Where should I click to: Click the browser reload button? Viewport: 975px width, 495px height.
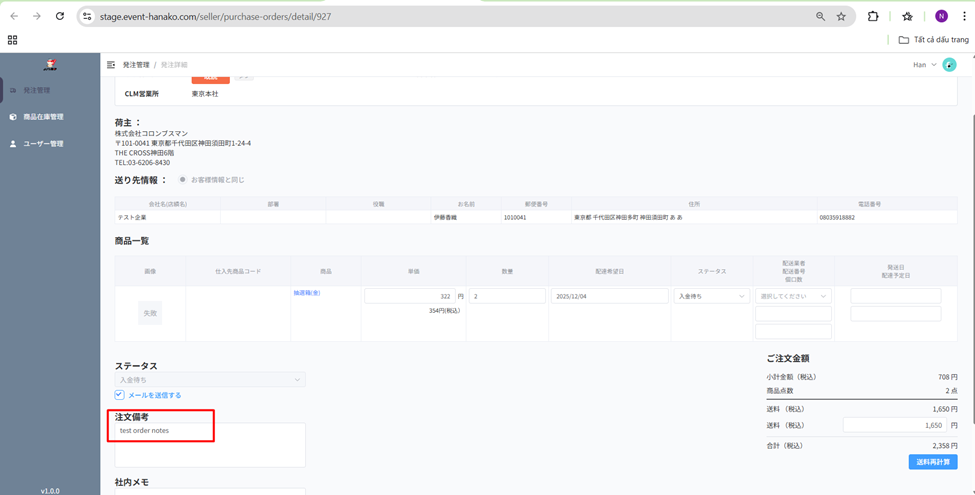click(x=60, y=16)
